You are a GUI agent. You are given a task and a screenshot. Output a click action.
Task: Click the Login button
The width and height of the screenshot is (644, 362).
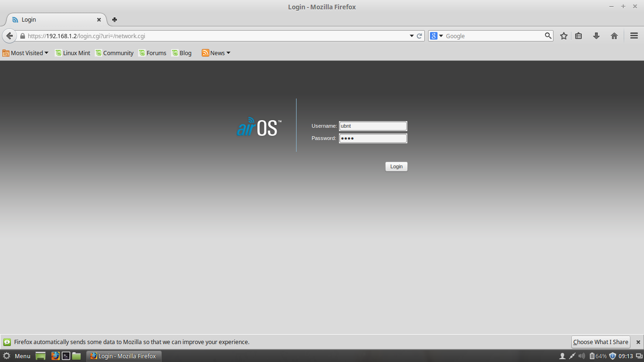(396, 166)
